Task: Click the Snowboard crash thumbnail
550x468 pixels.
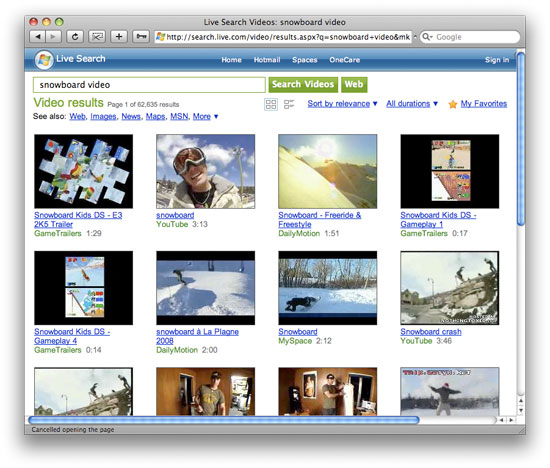Action: click(x=450, y=288)
